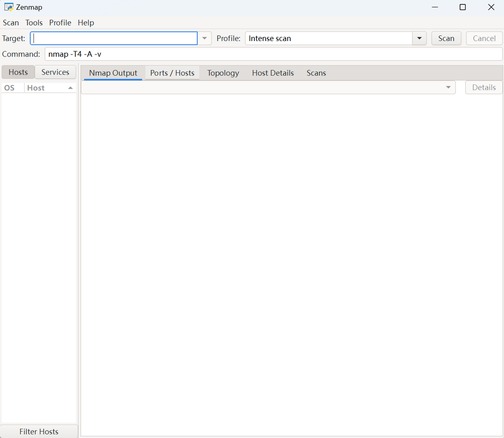
Task: Sort hosts by OS column header
Action: point(9,88)
